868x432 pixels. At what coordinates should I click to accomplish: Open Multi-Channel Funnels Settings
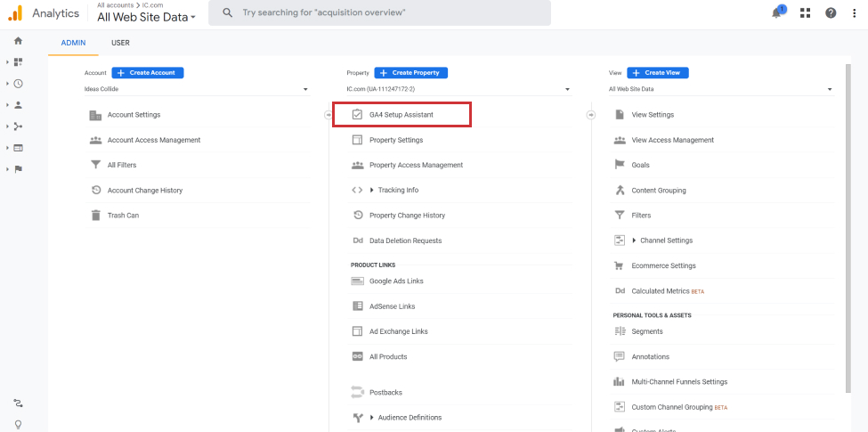679,381
